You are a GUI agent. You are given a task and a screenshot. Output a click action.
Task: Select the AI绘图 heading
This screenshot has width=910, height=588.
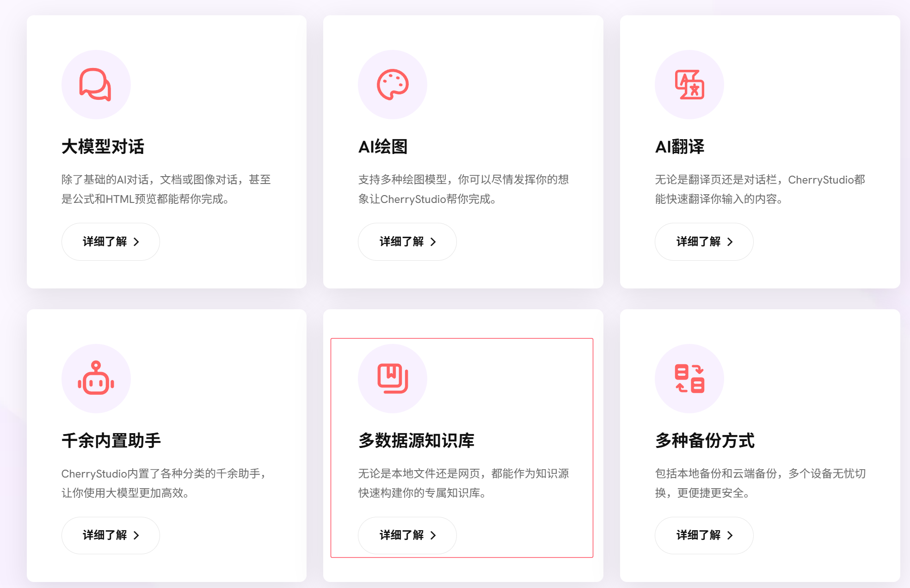pos(383,147)
